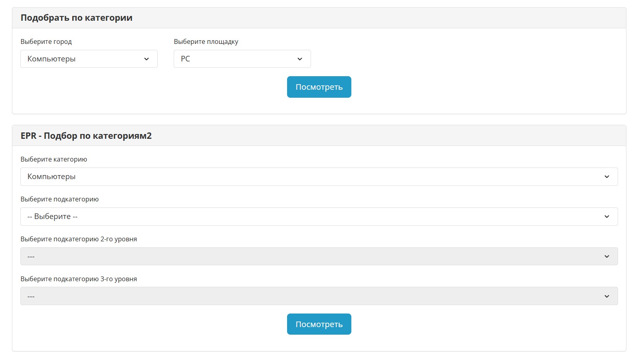Click the 'Выберите подкатегорию 2-го уровня' label
The height and width of the screenshot is (355, 644).
79,239
